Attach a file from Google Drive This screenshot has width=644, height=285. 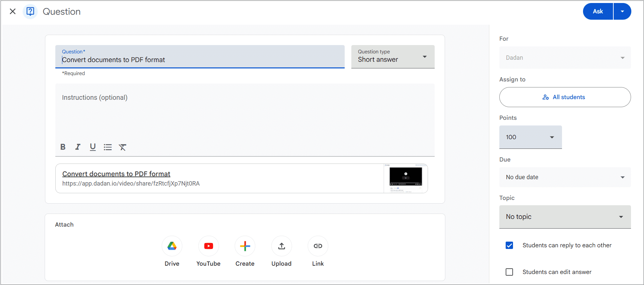pyautogui.click(x=172, y=246)
